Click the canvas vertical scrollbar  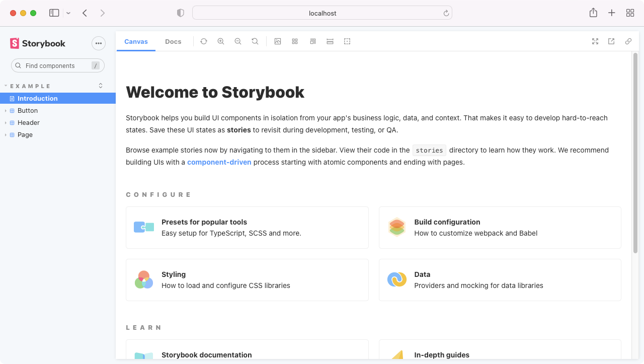(635, 153)
